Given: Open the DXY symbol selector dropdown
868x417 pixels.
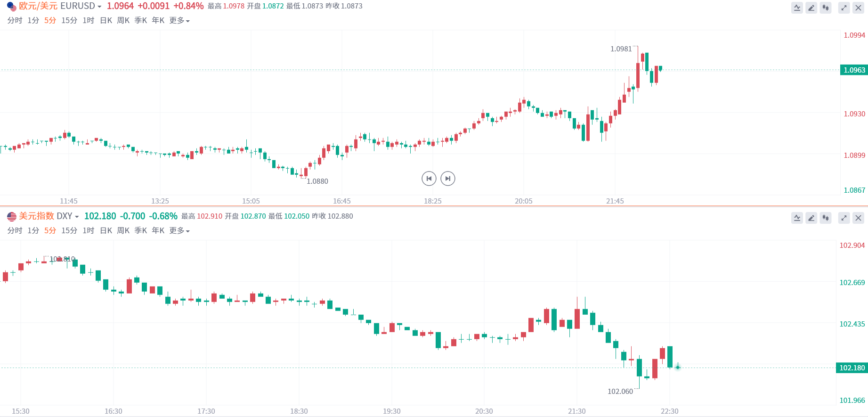Looking at the screenshot, I should pyautogui.click(x=77, y=217).
